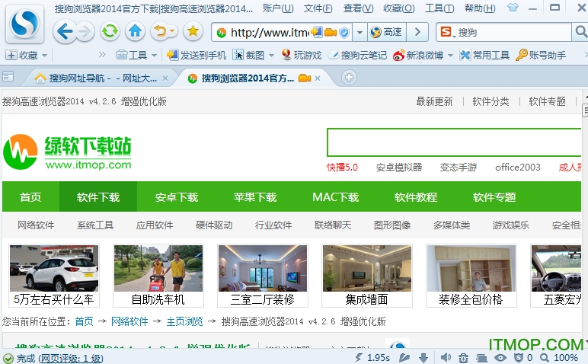Click the 搜狗 search input field
Screen dimensions: 588x364
pyautogui.click(x=514, y=33)
